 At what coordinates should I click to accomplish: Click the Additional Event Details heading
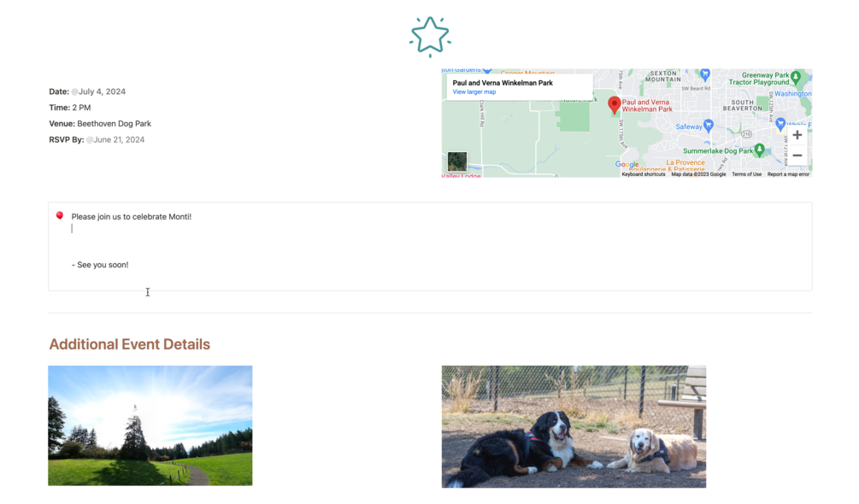click(130, 344)
